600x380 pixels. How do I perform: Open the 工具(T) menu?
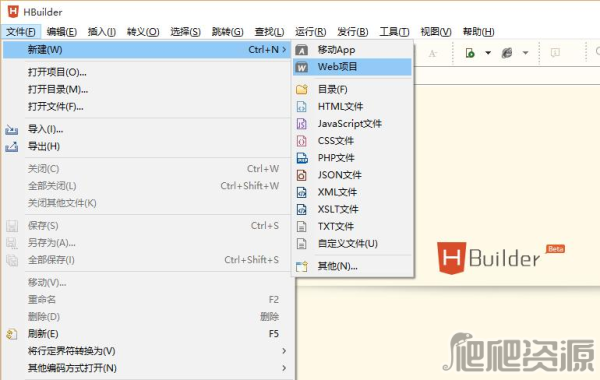[394, 32]
